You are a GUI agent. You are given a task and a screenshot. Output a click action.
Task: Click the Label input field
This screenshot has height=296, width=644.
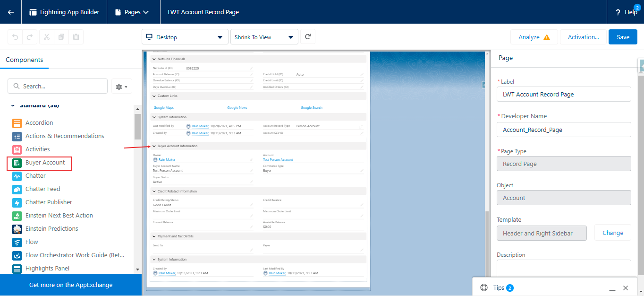pos(564,94)
